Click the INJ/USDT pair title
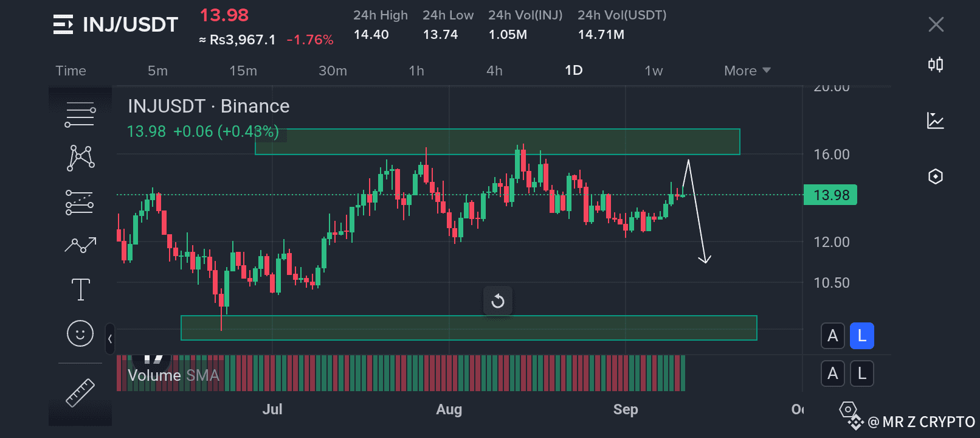 130,24
